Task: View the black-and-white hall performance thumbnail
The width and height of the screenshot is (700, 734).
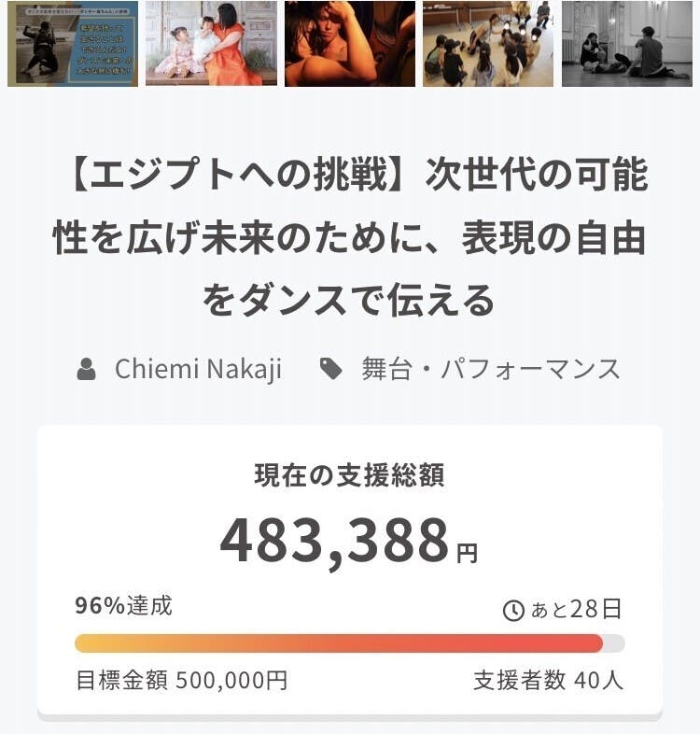Action: click(x=627, y=44)
